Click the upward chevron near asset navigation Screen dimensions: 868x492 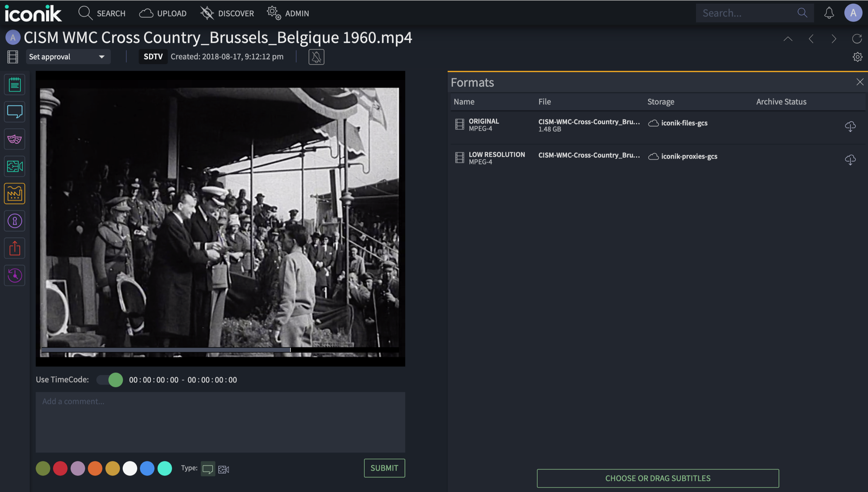point(788,39)
